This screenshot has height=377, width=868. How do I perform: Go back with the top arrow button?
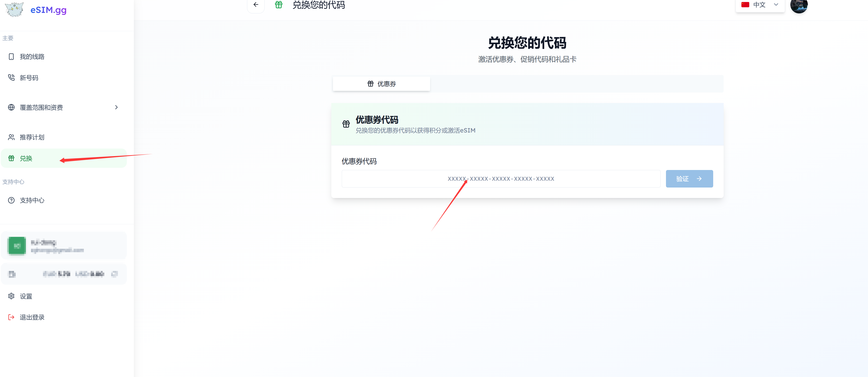click(256, 5)
